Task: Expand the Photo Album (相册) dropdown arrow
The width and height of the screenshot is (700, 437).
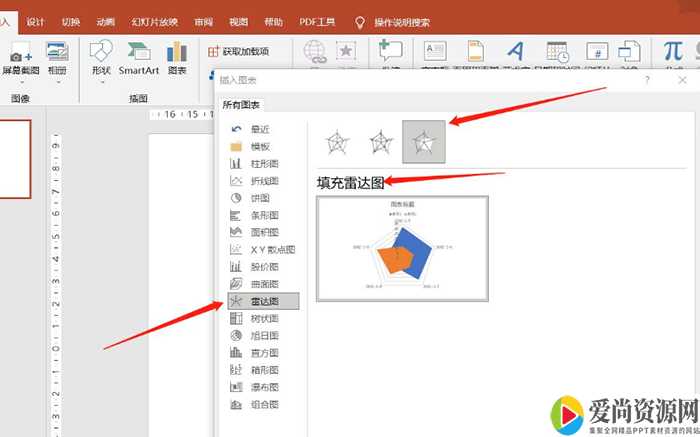Action: coord(57,82)
